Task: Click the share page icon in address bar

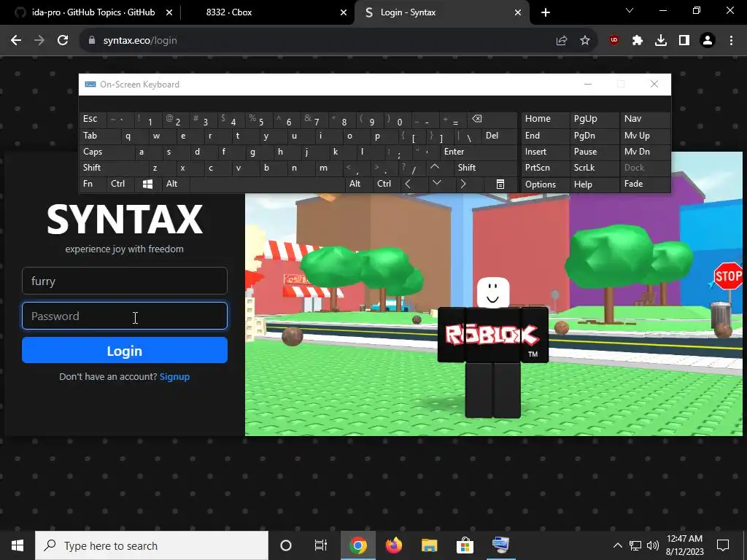Action: point(562,41)
